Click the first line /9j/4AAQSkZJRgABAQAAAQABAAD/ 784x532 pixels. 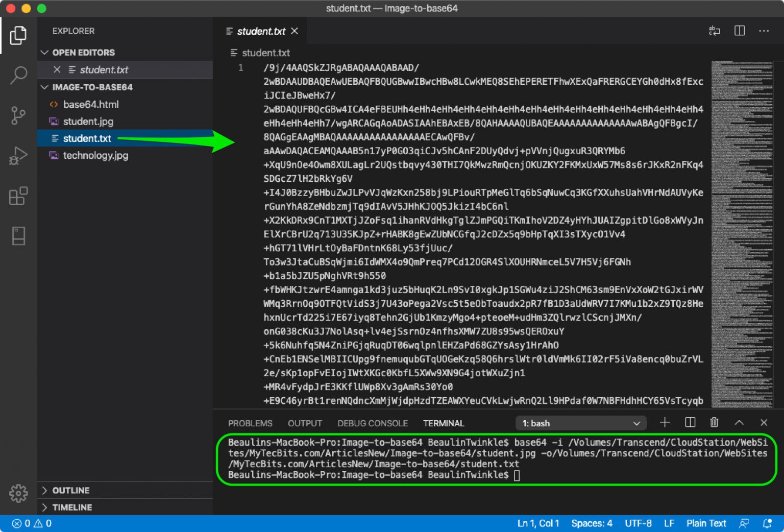point(341,67)
